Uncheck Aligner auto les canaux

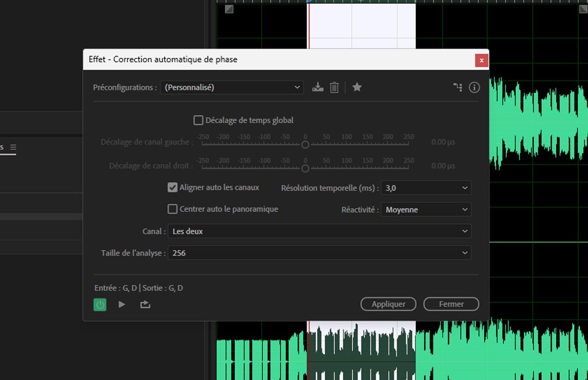pyautogui.click(x=172, y=187)
